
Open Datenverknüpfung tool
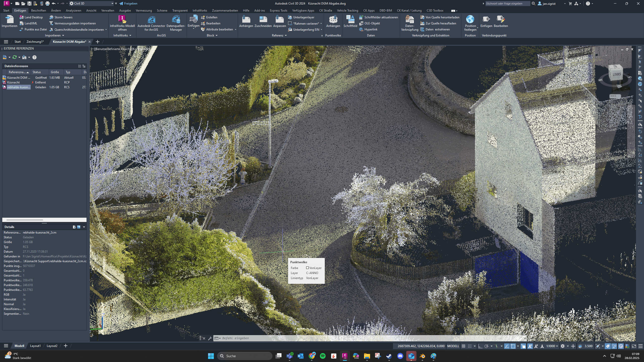[x=410, y=23]
